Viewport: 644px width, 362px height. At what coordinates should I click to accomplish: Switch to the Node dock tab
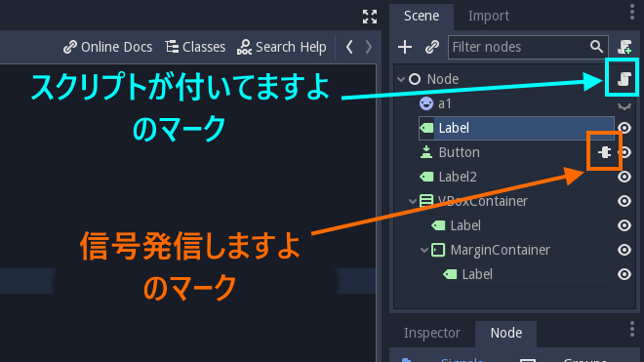(506, 333)
